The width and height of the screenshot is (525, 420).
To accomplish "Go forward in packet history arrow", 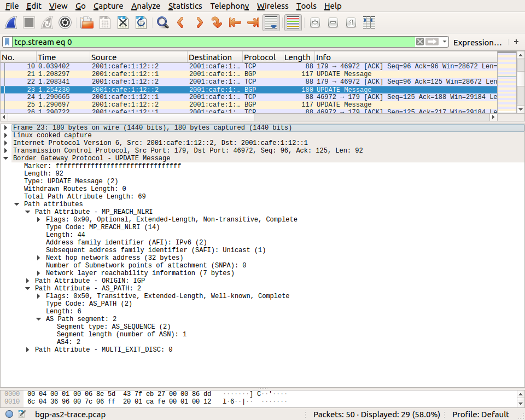I will pos(199,23).
